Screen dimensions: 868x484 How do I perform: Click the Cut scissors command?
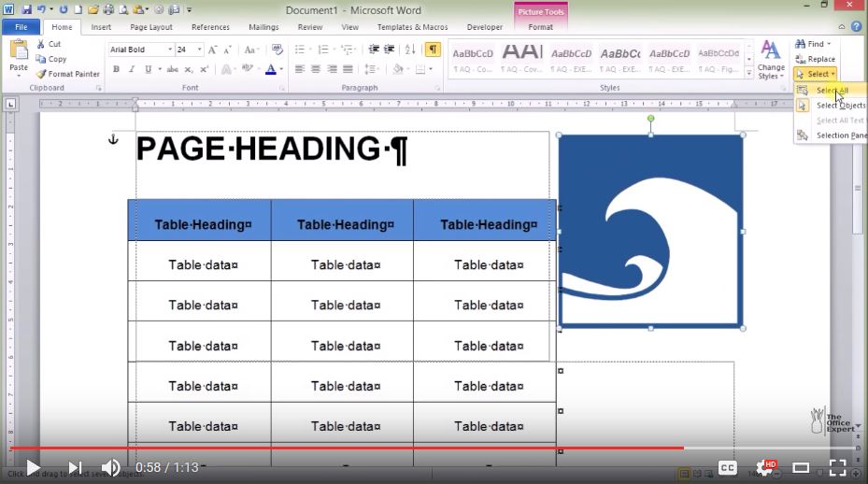49,44
